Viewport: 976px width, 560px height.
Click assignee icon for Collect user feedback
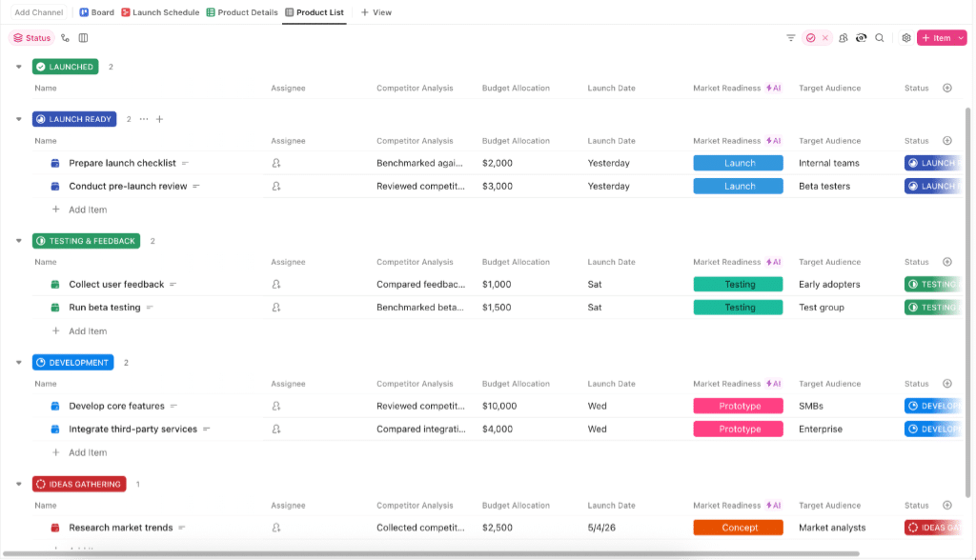(275, 285)
